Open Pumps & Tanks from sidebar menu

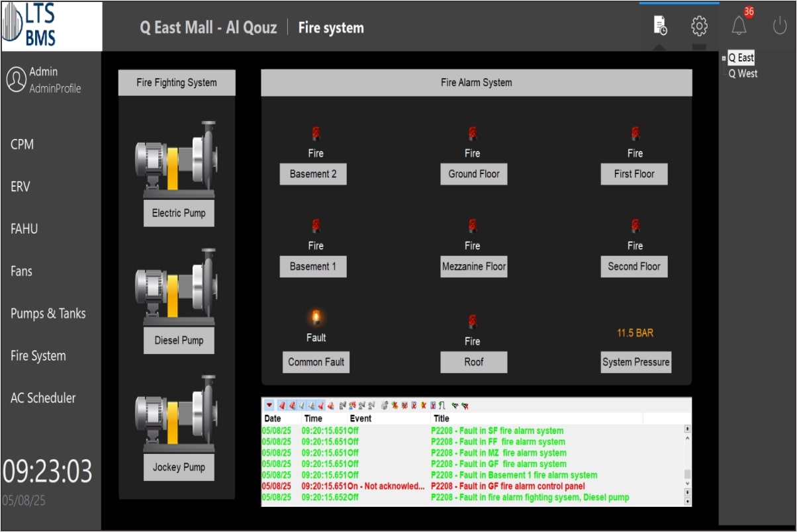(48, 314)
